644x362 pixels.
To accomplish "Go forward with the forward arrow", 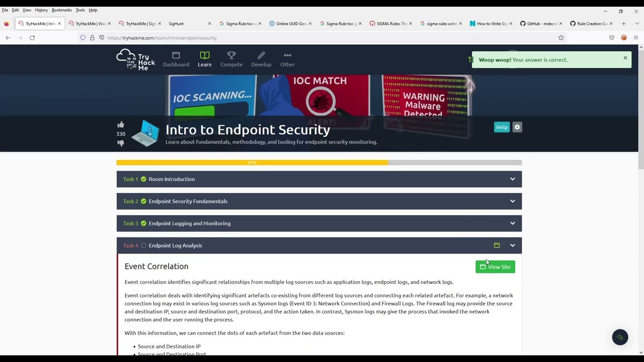I will click(20, 38).
